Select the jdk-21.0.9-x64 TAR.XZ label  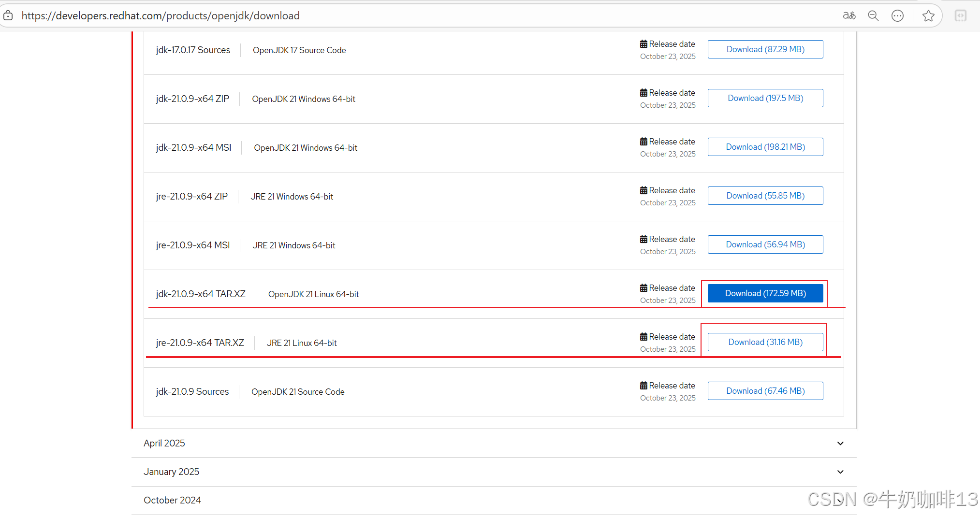point(201,294)
